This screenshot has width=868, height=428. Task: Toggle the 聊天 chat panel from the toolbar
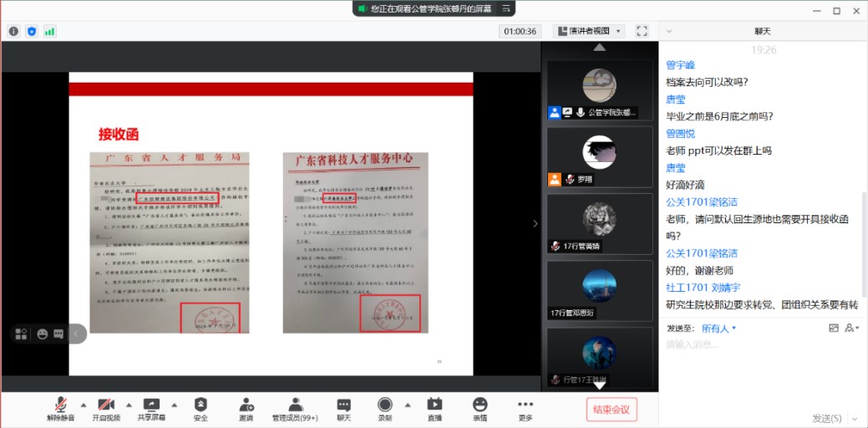(343, 406)
